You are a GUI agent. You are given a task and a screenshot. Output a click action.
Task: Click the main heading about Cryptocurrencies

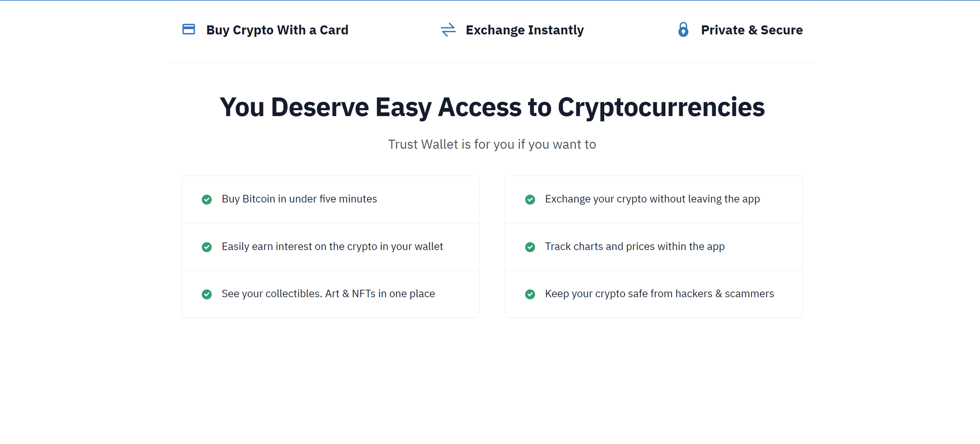[x=492, y=107]
